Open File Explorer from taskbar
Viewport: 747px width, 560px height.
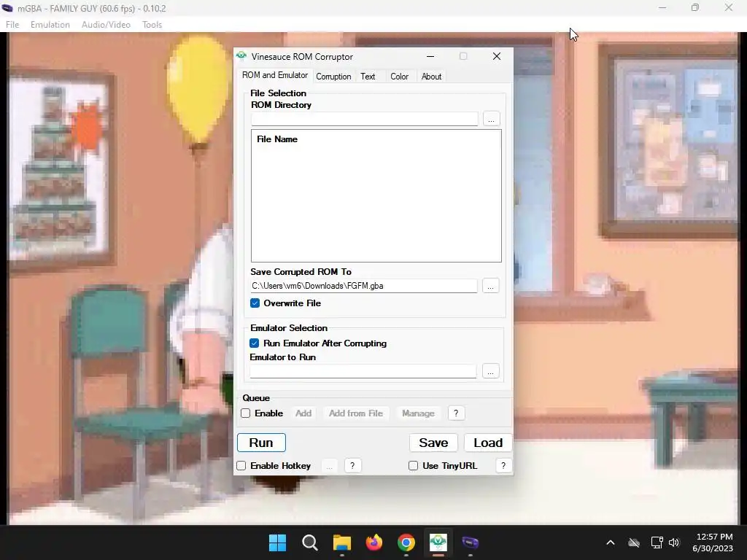tap(341, 542)
